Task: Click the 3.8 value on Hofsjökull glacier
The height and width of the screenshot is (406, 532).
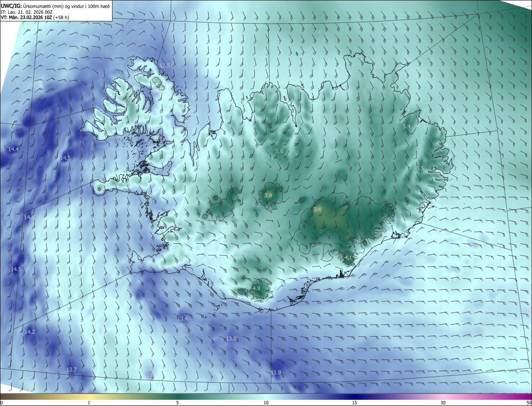Action: (x=268, y=195)
